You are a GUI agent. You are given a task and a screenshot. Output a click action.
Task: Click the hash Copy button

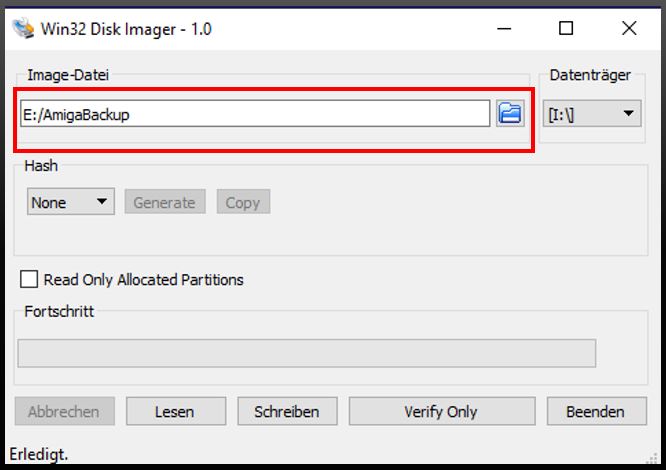coord(243,202)
